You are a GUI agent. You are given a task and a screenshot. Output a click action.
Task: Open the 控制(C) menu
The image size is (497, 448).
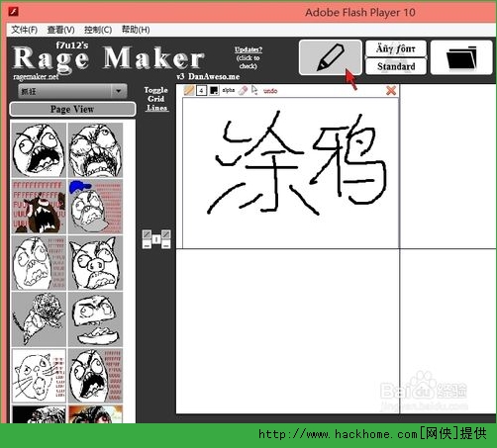98,30
